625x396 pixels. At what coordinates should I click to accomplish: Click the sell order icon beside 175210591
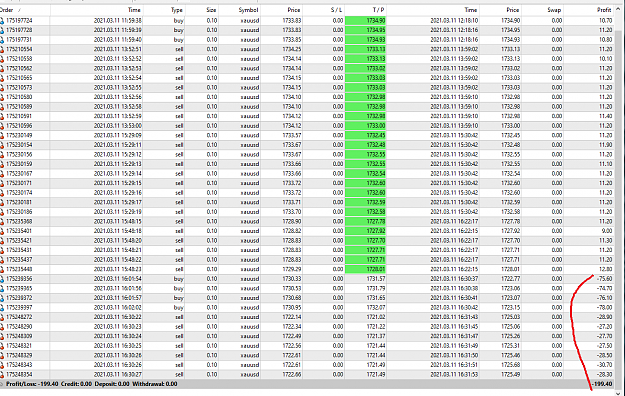coord(2,116)
